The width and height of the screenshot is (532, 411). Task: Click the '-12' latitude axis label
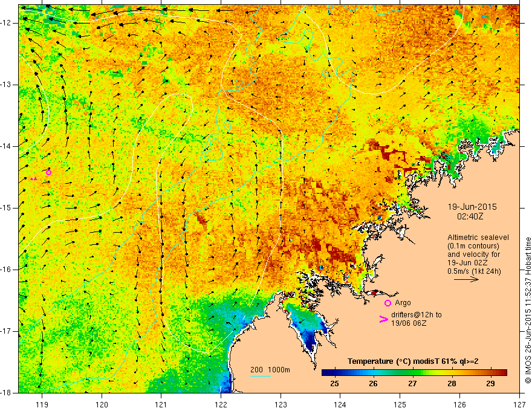pos(7,23)
